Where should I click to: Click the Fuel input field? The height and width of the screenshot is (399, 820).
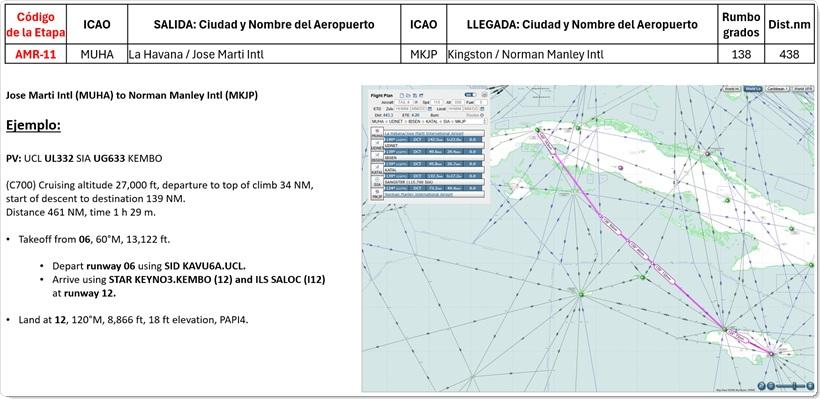tap(481, 102)
